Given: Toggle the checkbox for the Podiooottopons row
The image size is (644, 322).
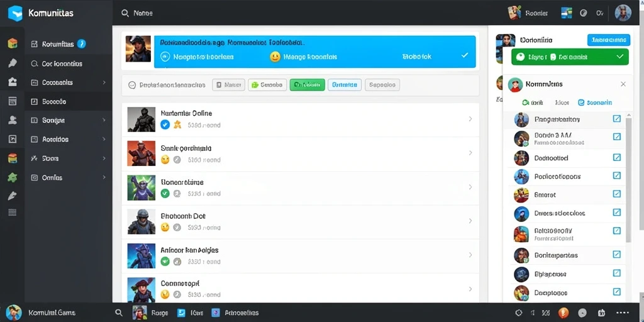Looking at the screenshot, I should (x=616, y=175).
